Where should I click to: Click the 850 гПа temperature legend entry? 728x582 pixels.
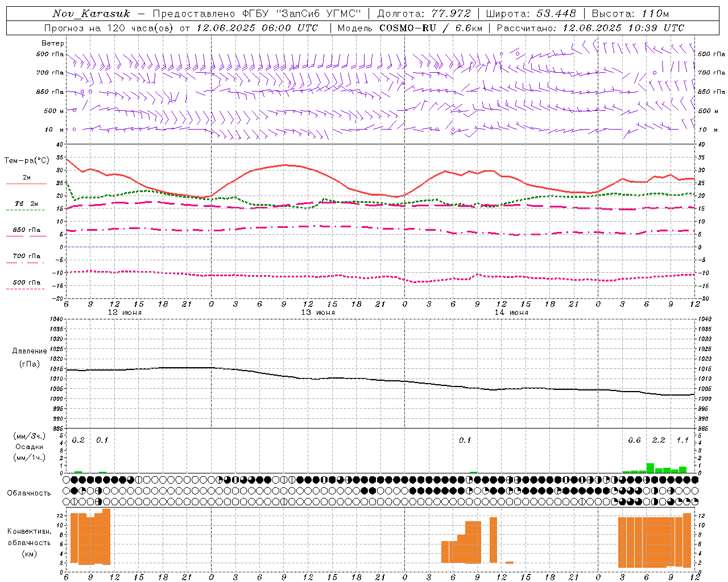(x=27, y=230)
